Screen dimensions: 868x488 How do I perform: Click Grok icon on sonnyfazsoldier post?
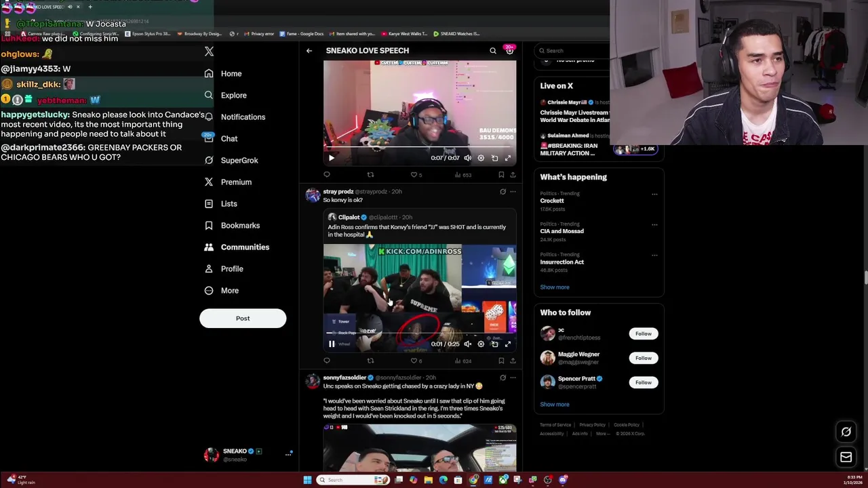[x=502, y=378]
